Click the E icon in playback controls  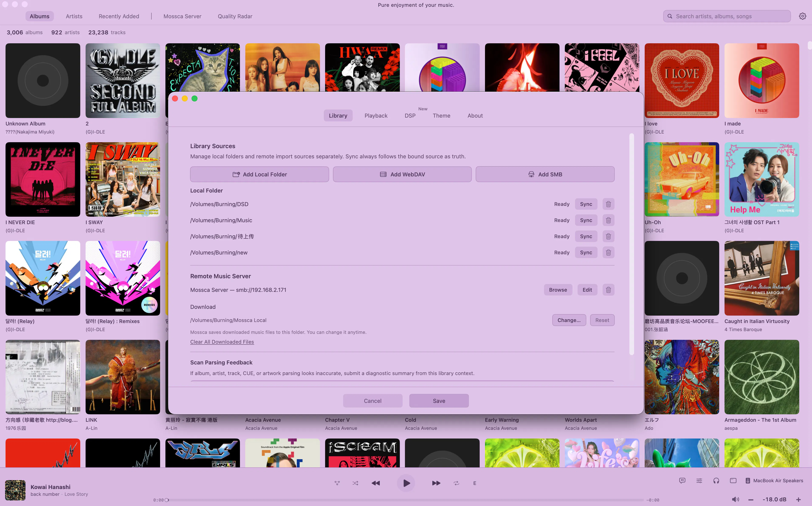[x=475, y=483]
